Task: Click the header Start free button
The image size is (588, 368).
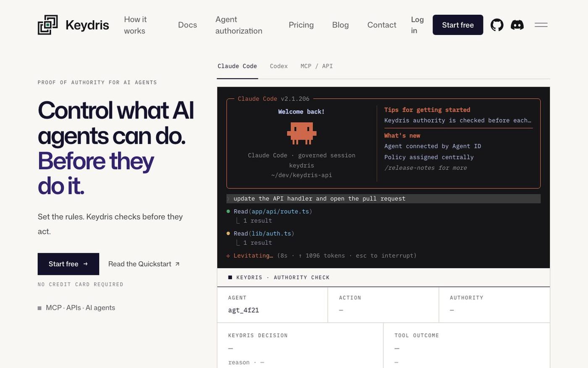Action: click(x=458, y=25)
